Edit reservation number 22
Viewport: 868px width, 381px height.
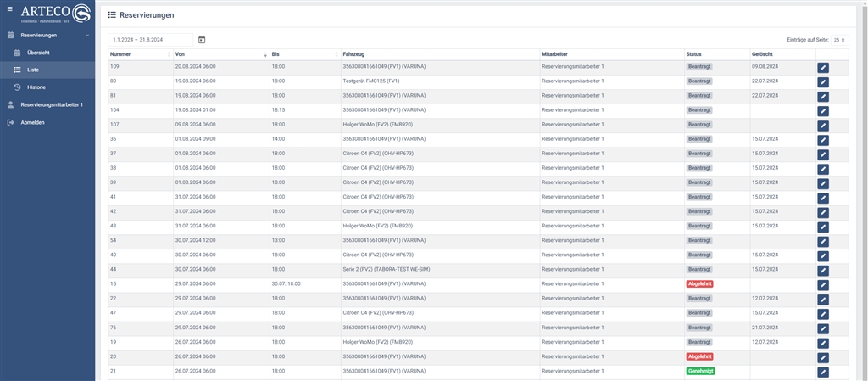click(x=822, y=300)
